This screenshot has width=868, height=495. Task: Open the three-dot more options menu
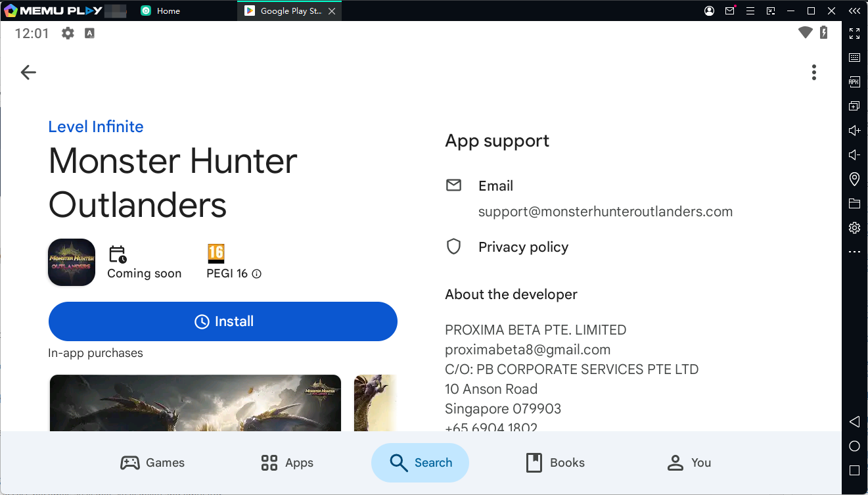(813, 72)
